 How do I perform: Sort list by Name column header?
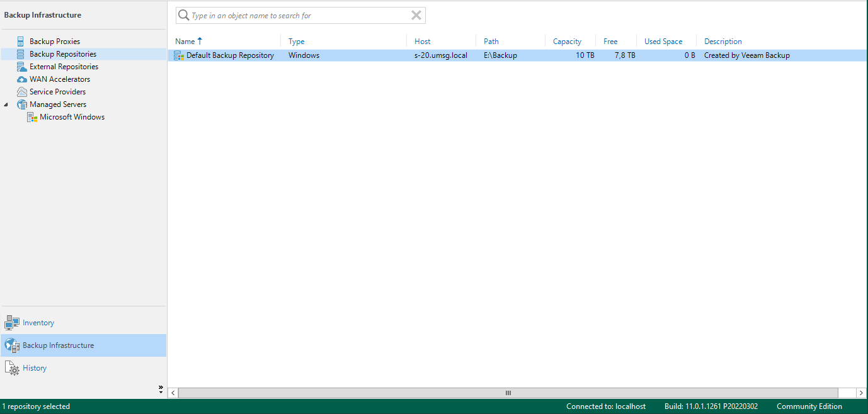click(185, 42)
